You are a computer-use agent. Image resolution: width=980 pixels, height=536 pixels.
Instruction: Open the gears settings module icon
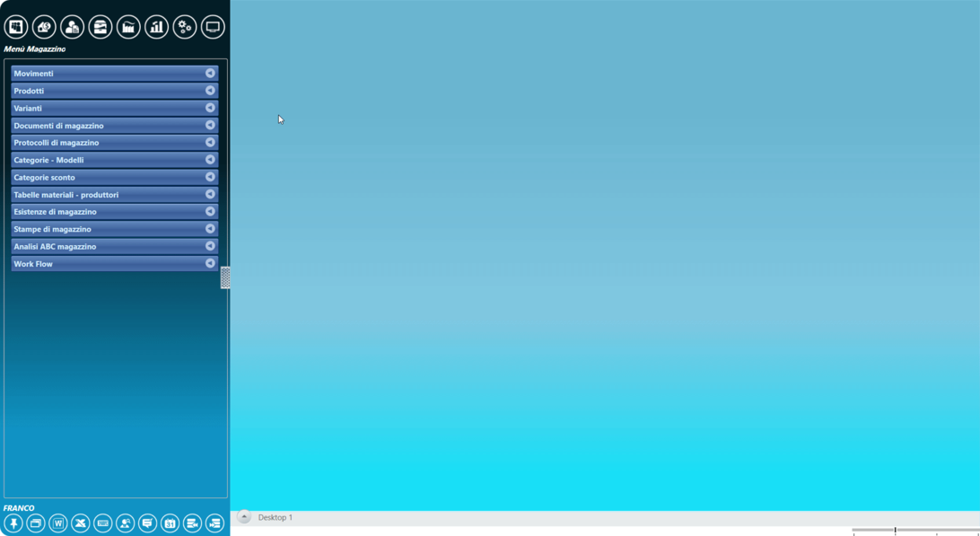coord(185,27)
